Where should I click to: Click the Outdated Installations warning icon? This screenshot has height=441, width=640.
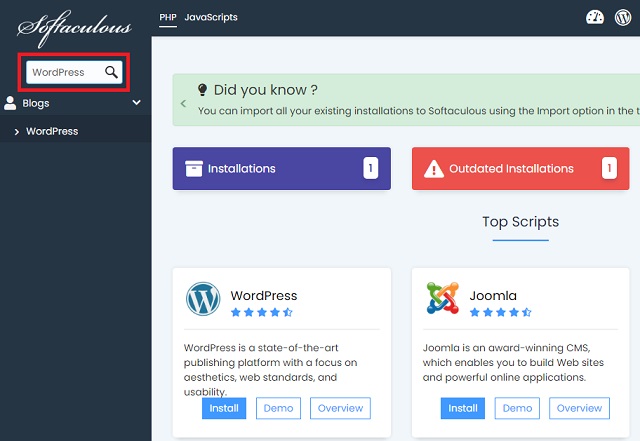click(x=435, y=169)
